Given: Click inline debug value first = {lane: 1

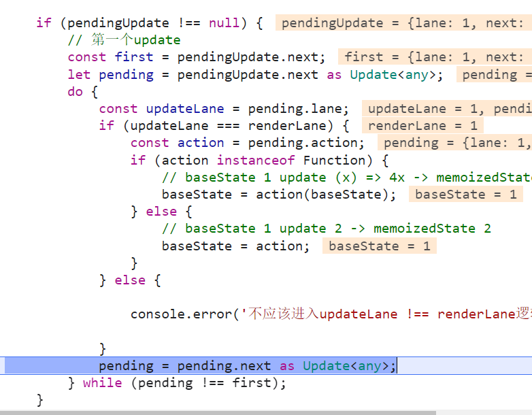Looking at the screenshot, I should coord(434,57).
